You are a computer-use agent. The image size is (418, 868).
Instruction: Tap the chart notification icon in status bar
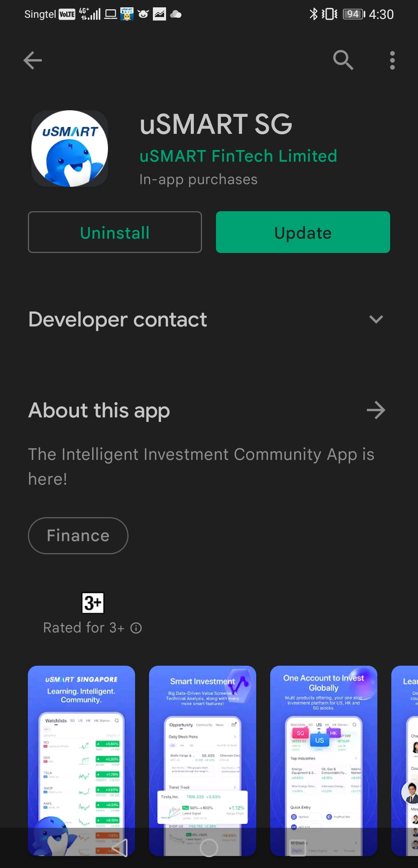[x=159, y=14]
